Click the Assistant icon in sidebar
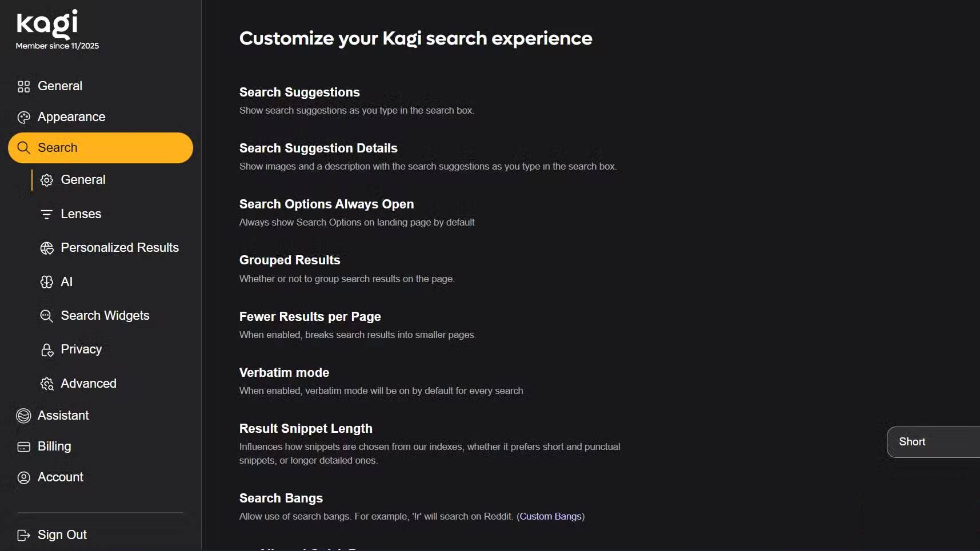Screen dimensions: 980x551 click(x=23, y=416)
